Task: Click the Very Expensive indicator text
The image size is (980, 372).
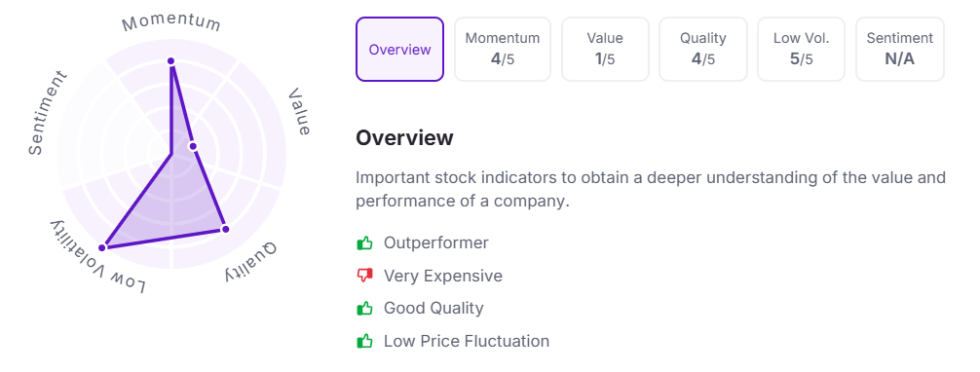Action: [x=443, y=276]
